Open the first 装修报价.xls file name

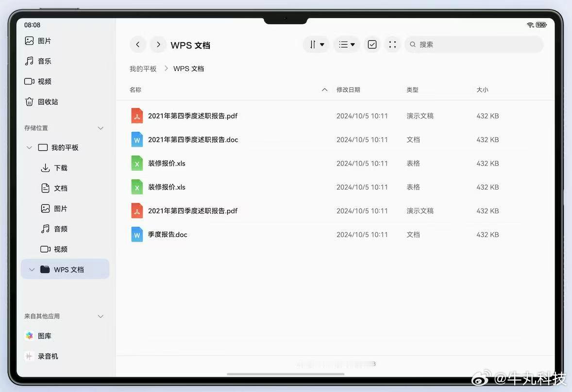(167, 163)
